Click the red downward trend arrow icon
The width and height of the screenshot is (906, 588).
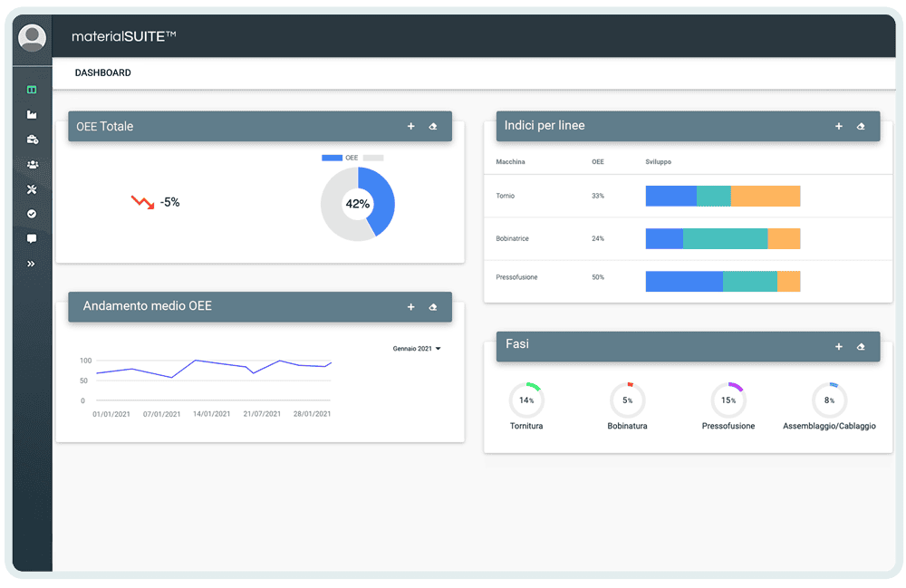click(x=142, y=202)
